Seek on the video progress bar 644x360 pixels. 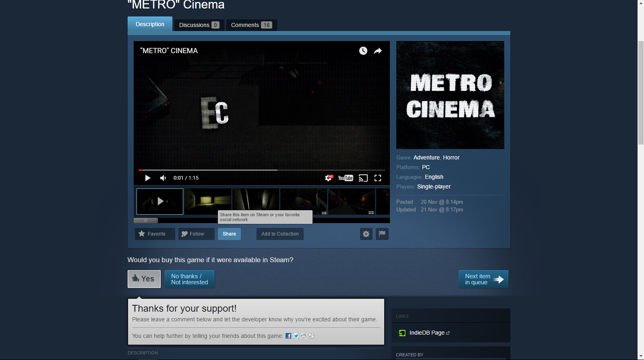262,170
